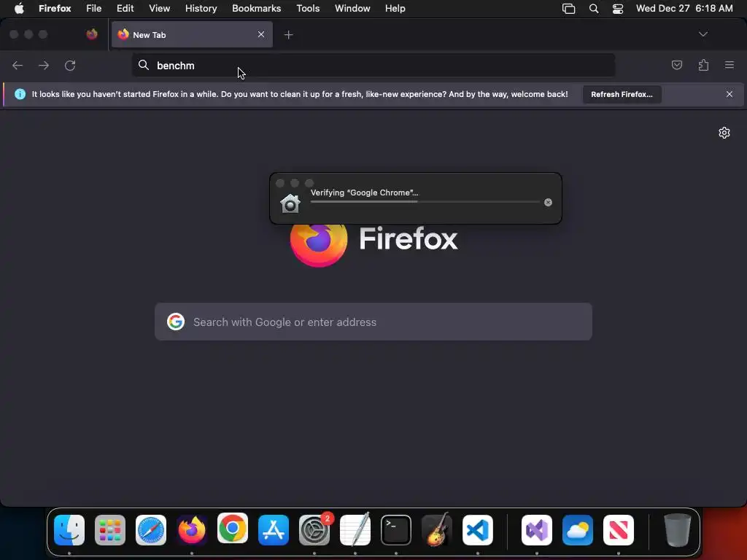Click the date and time Wed Dec 27
This screenshot has height=560, width=747.
[x=684, y=9]
